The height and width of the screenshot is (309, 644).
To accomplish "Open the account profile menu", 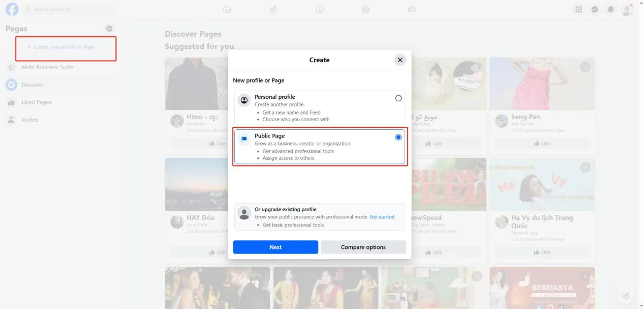I will [627, 9].
